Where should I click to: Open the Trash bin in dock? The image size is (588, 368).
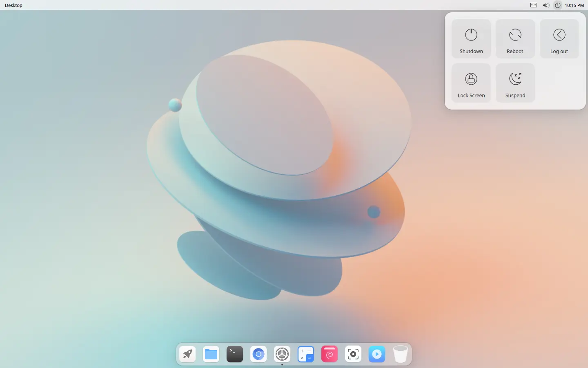[401, 354]
